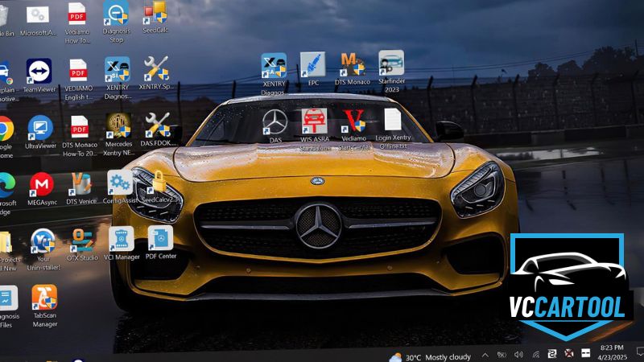Open Microsoft Edge desktop shortcut
The image size is (644, 362).
(x=6, y=194)
